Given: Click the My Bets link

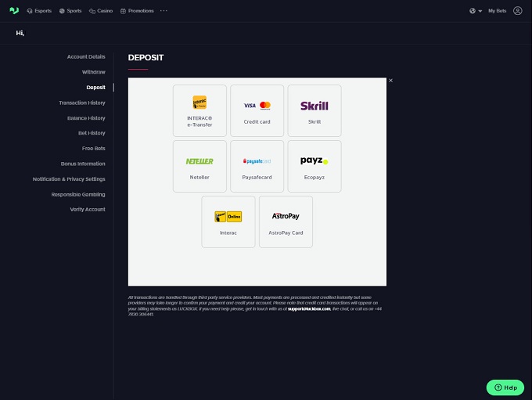Looking at the screenshot, I should point(497,11).
